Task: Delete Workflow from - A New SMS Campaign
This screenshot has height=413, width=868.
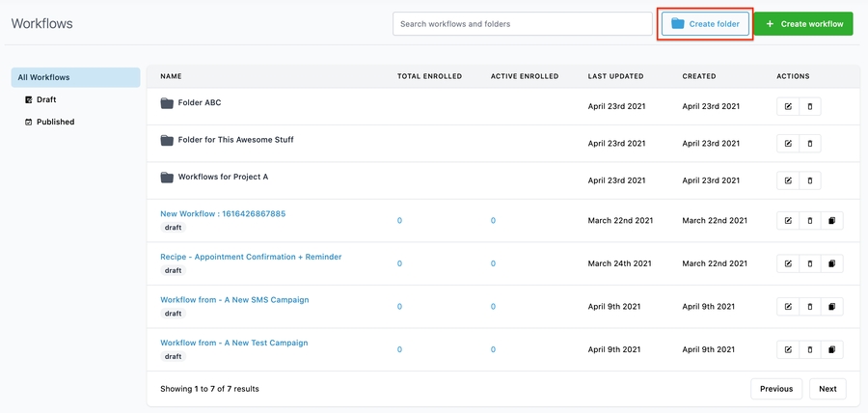Action: (x=810, y=307)
